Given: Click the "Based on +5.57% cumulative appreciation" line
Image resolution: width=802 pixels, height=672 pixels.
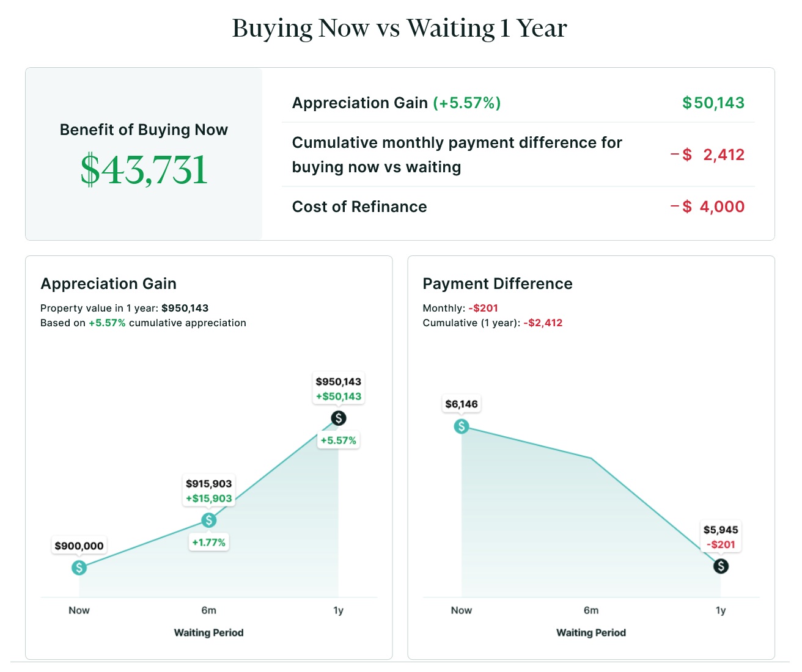Looking at the screenshot, I should 143,323.
